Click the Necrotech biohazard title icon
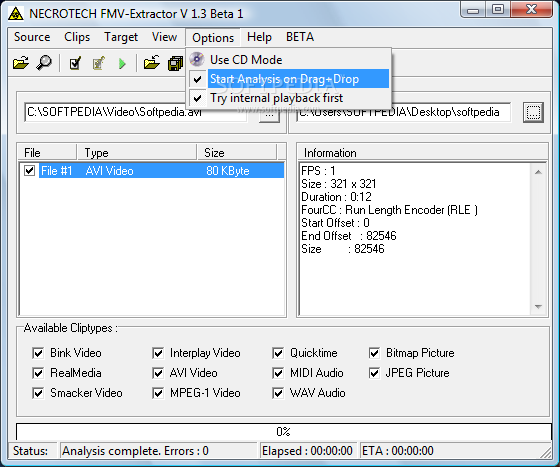 pos(16,14)
